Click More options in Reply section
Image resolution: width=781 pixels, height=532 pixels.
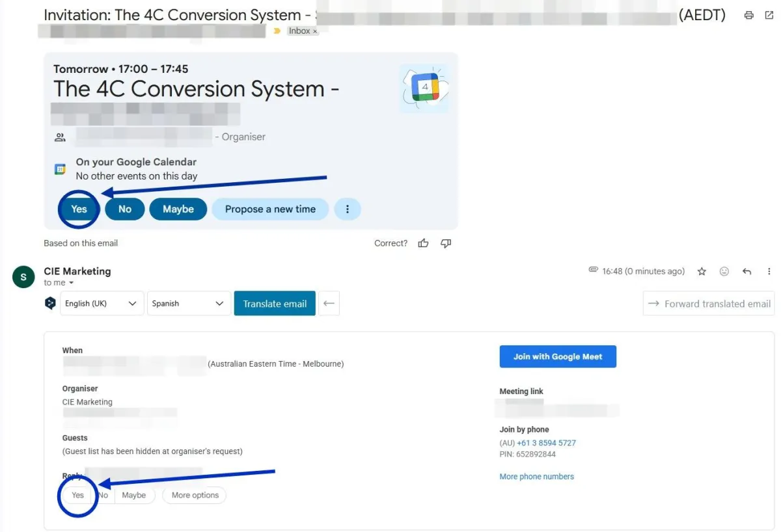pos(195,495)
